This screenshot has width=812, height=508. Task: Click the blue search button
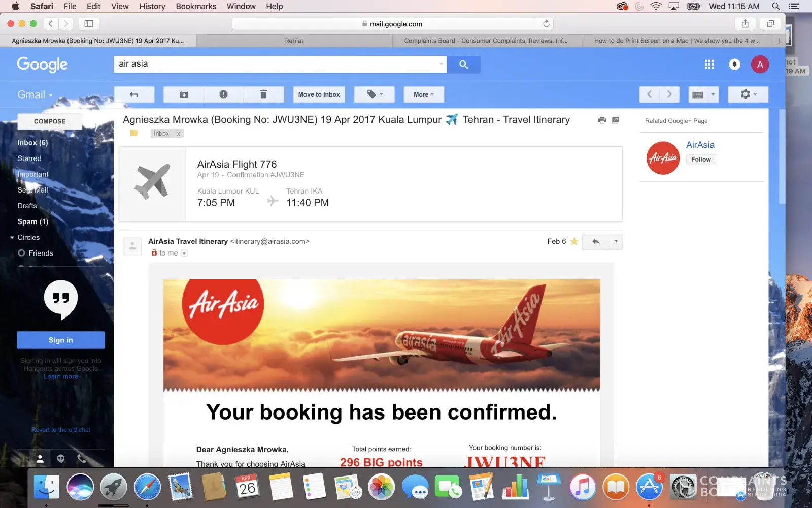[x=463, y=64]
